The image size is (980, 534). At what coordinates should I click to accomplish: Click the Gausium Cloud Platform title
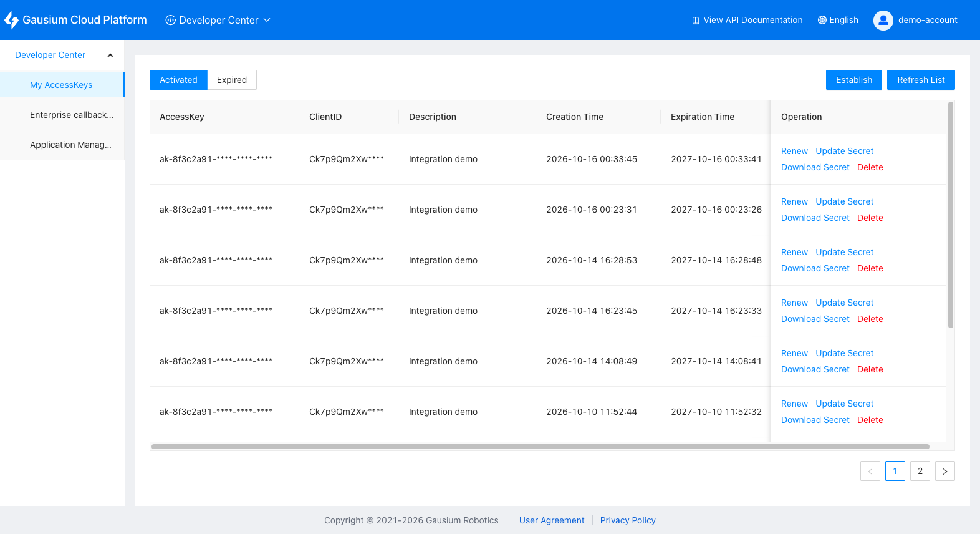pos(85,20)
